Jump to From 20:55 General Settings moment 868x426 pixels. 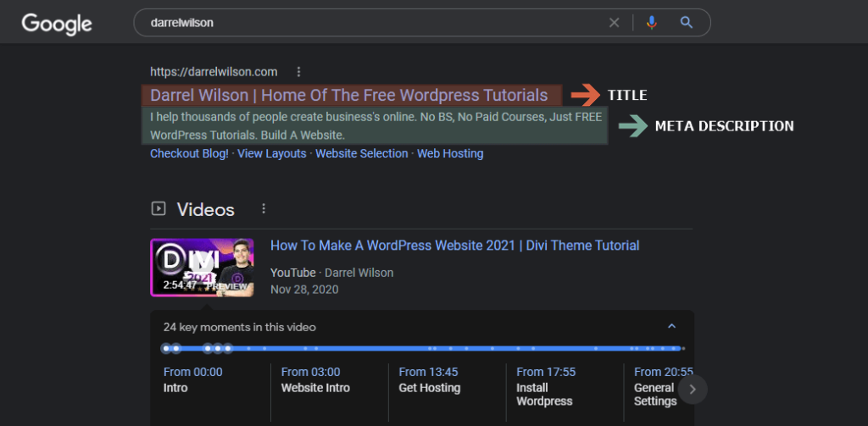click(663, 386)
